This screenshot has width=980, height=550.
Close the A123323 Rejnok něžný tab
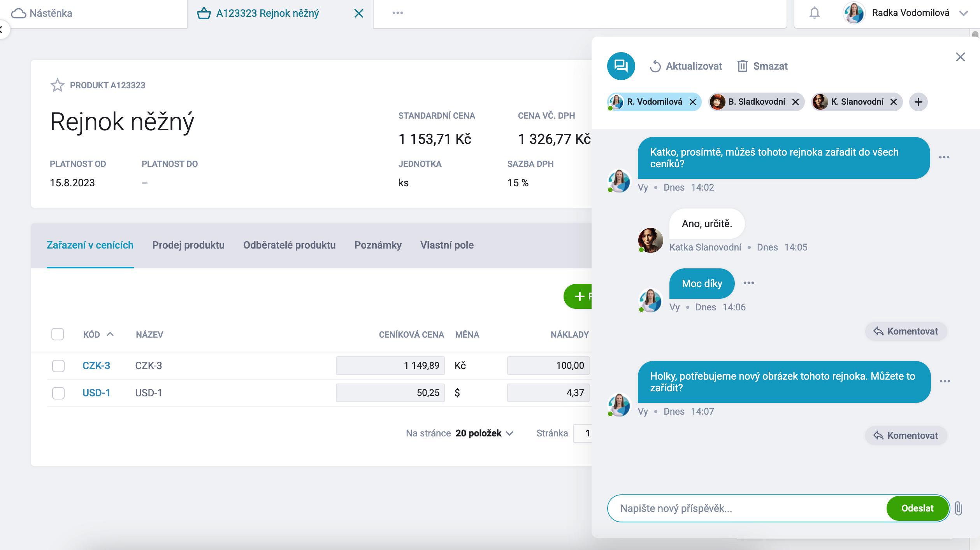(359, 14)
